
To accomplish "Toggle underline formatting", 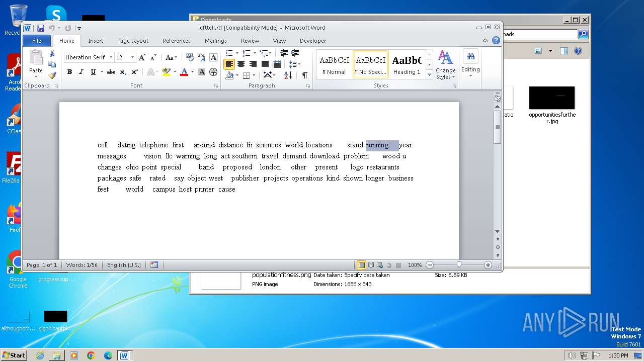I will 93,72.
